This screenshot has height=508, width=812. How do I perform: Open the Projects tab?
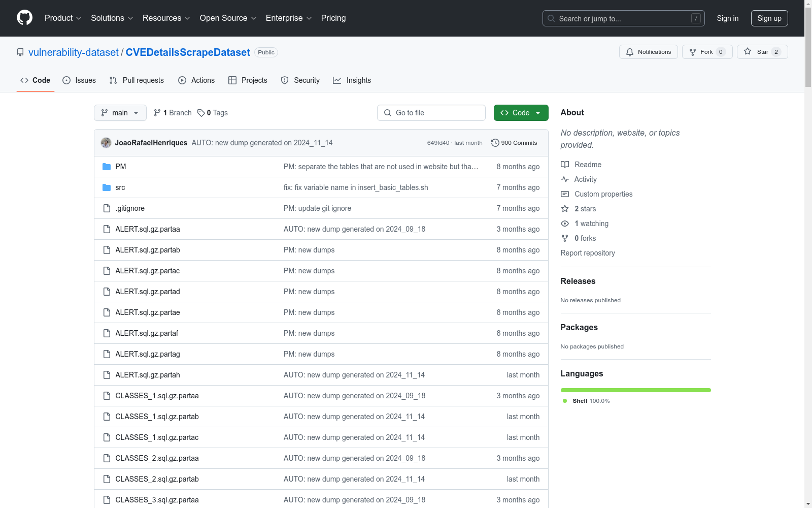pyautogui.click(x=248, y=80)
